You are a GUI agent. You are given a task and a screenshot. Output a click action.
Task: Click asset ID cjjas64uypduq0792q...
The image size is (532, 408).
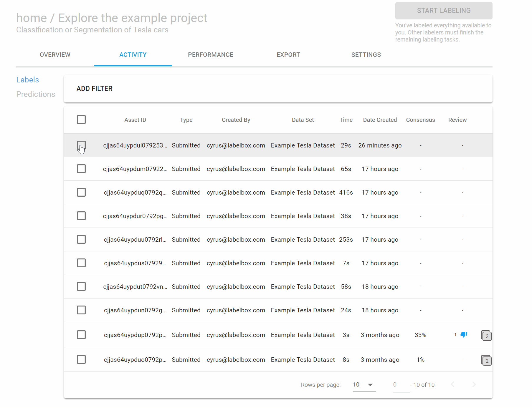point(135,193)
